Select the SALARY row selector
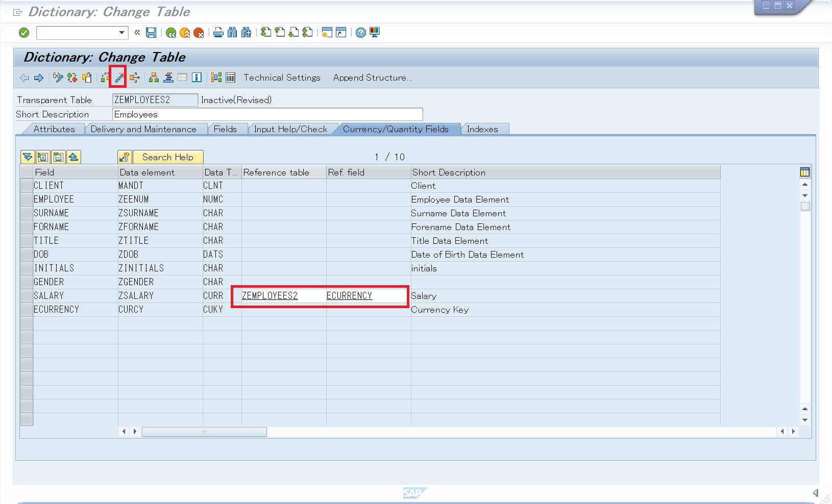 point(27,296)
